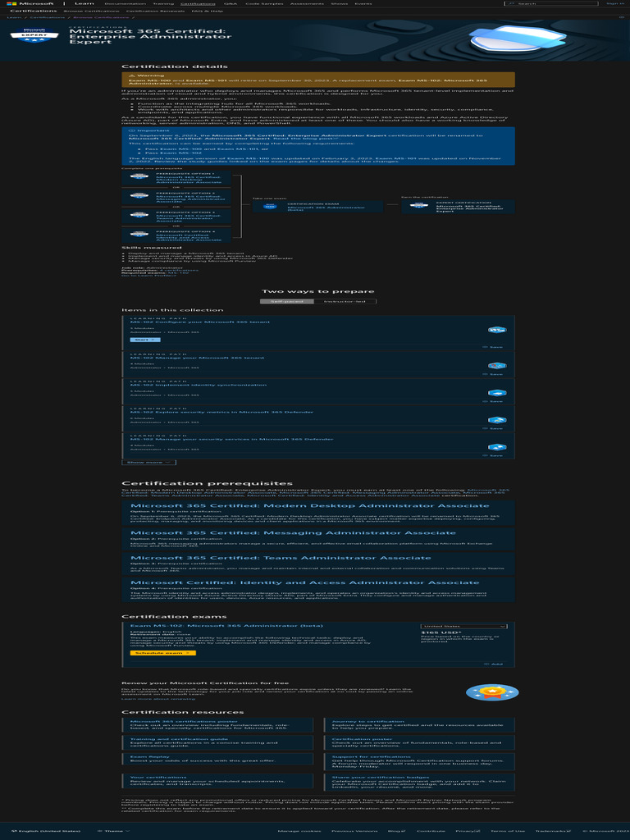The width and height of the screenshot is (630, 840).
Task: Click the Schedule exam button
Action: [163, 653]
